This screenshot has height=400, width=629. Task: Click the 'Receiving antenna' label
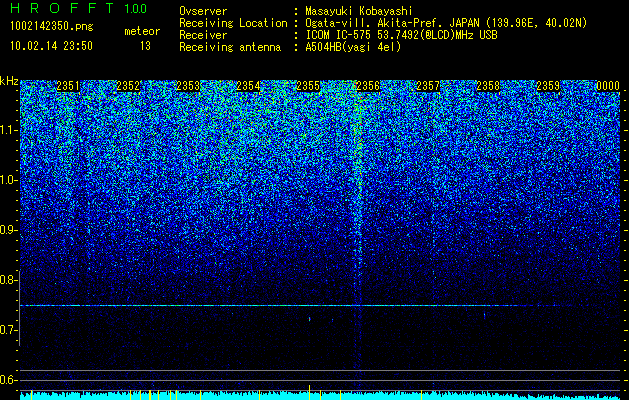click(230, 47)
